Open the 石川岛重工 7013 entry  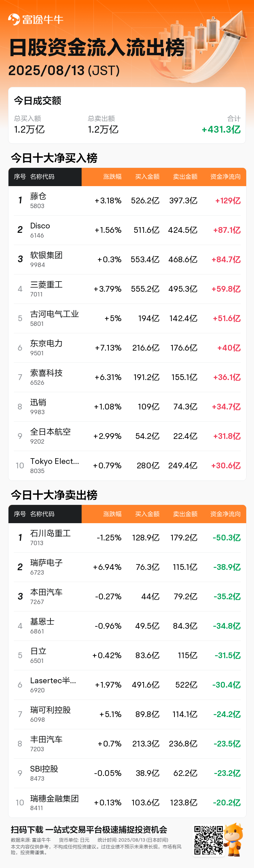tap(127, 538)
